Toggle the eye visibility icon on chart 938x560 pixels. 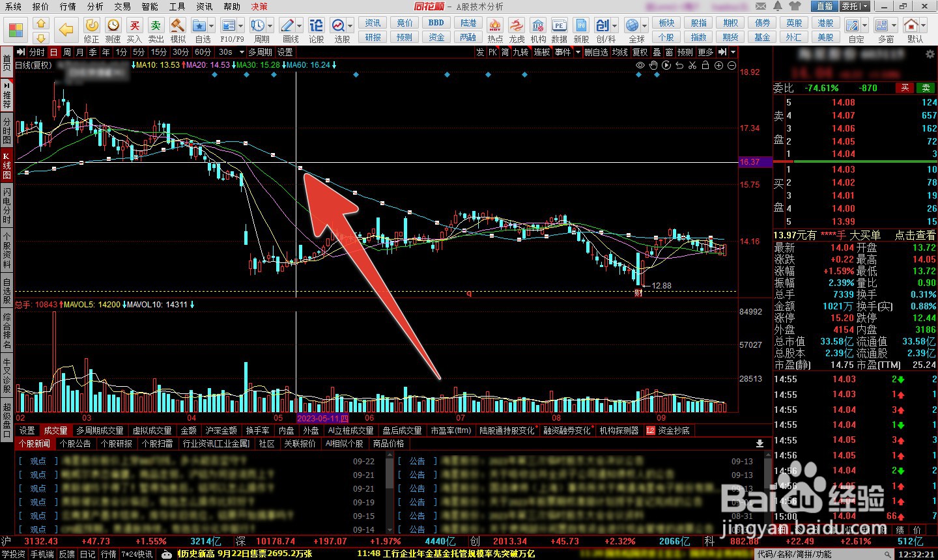pos(640,65)
